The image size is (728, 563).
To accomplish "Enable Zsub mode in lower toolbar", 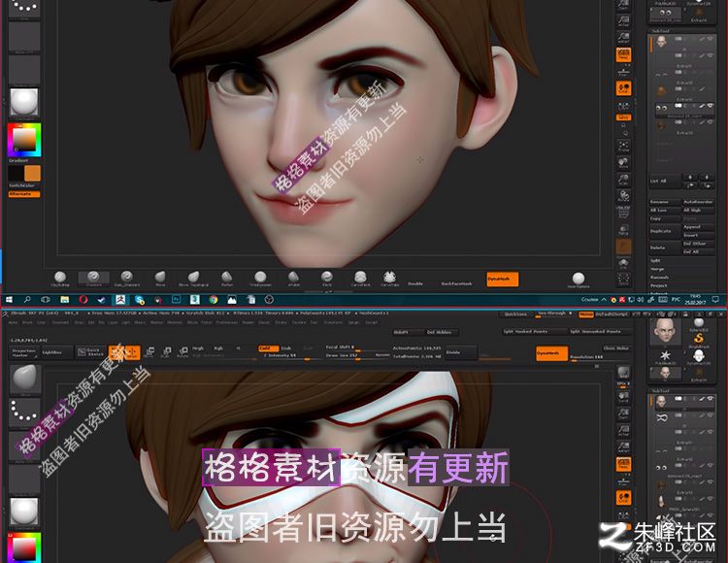I will 286,348.
